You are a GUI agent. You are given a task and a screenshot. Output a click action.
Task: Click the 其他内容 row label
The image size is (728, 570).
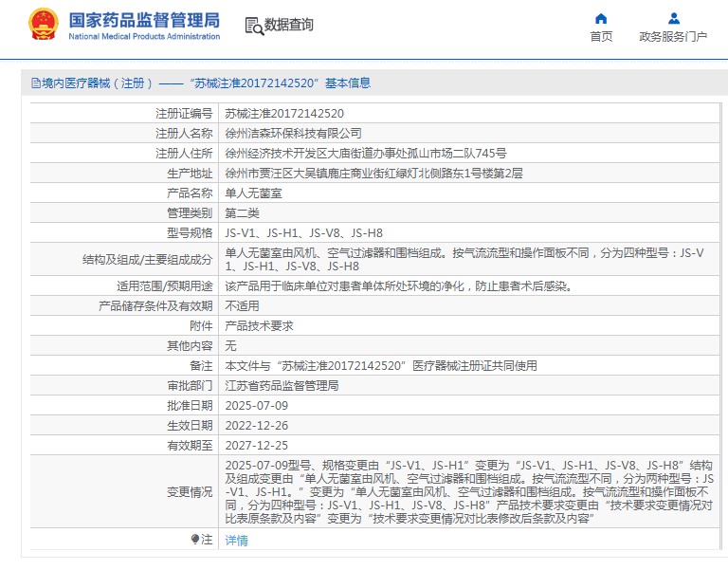[x=190, y=346]
